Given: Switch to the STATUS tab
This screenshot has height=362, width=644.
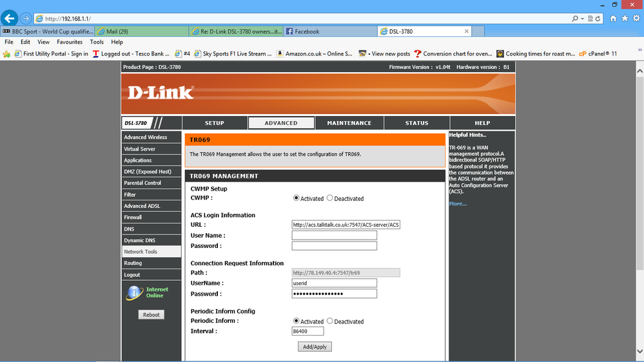Looking at the screenshot, I should [x=417, y=123].
